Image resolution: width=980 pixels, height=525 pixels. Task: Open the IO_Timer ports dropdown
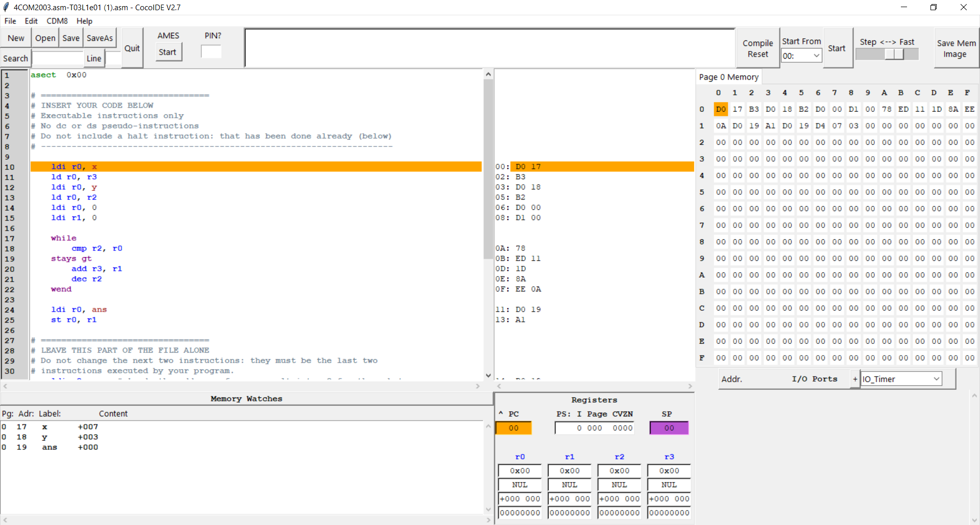[x=901, y=379]
